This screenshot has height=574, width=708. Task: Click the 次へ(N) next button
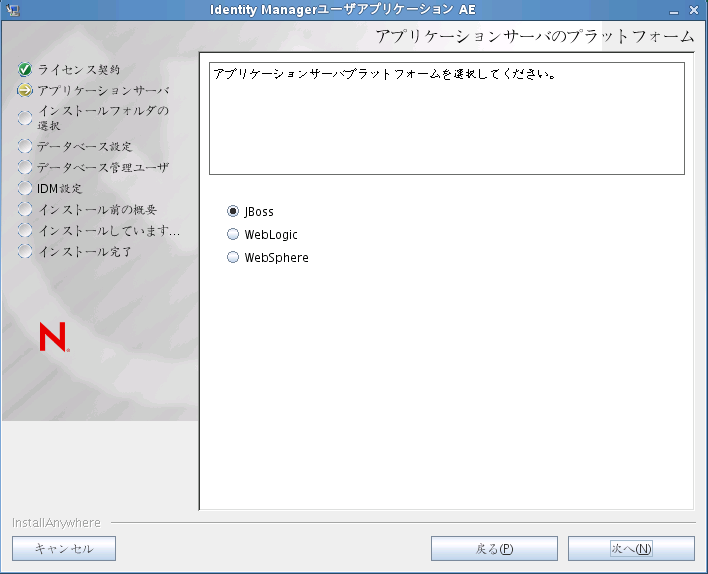(631, 548)
